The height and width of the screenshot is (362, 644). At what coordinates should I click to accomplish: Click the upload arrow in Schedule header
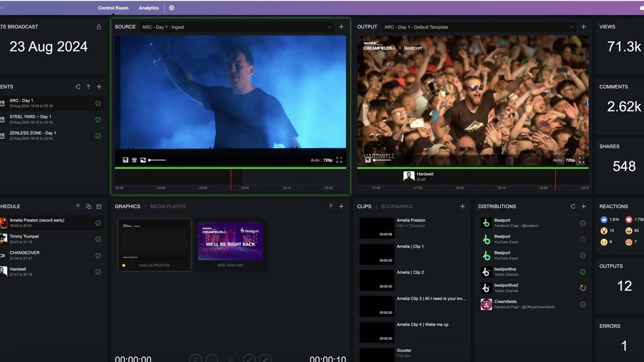78,207
